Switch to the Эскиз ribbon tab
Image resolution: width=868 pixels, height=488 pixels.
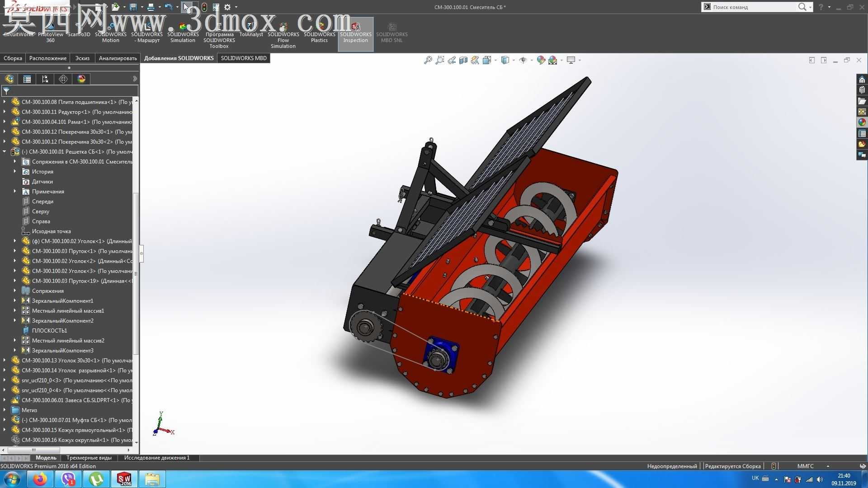tap(82, 58)
